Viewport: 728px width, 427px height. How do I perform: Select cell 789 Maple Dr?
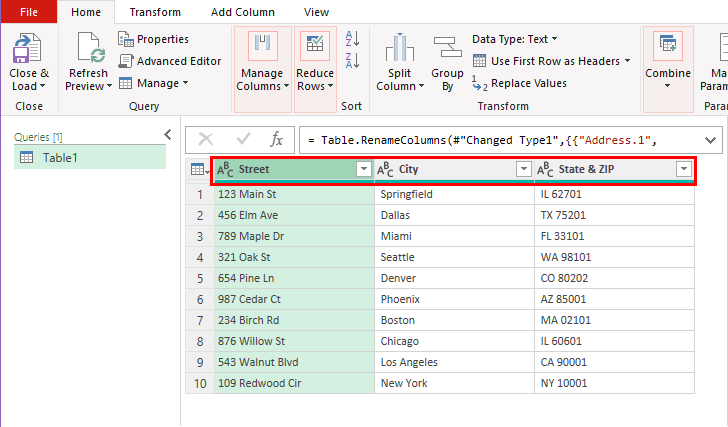(x=294, y=236)
